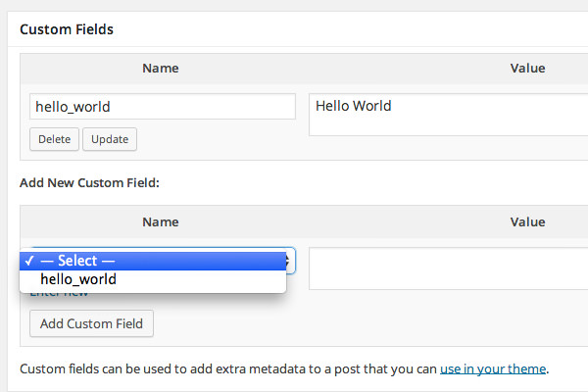Collapse the Custom Fields panel title

(67, 29)
